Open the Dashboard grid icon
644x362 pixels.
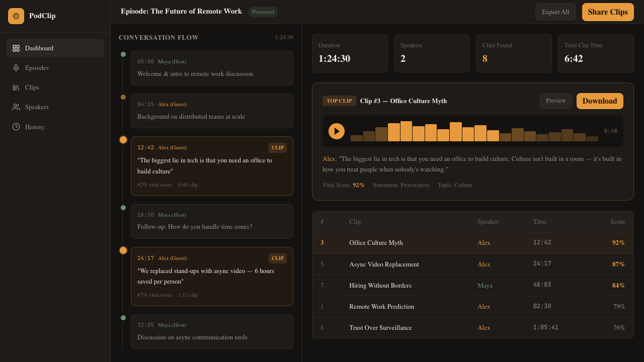pyautogui.click(x=16, y=48)
